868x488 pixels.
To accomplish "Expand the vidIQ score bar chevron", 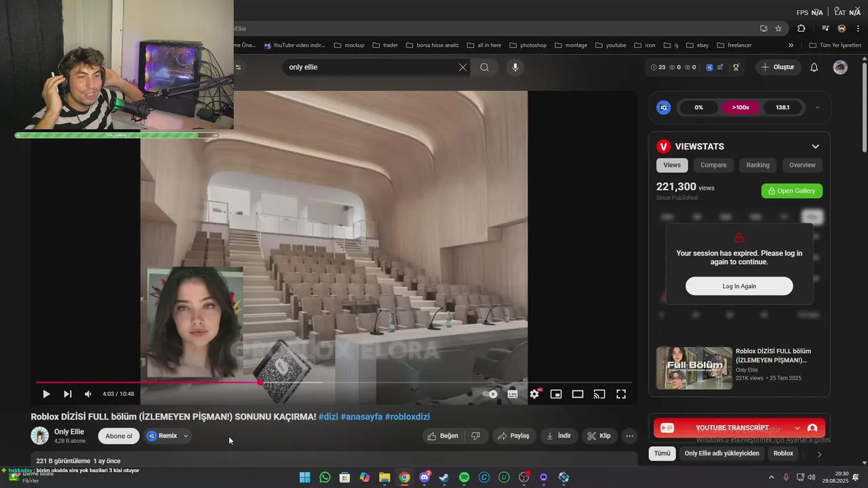I will pos(817,108).
